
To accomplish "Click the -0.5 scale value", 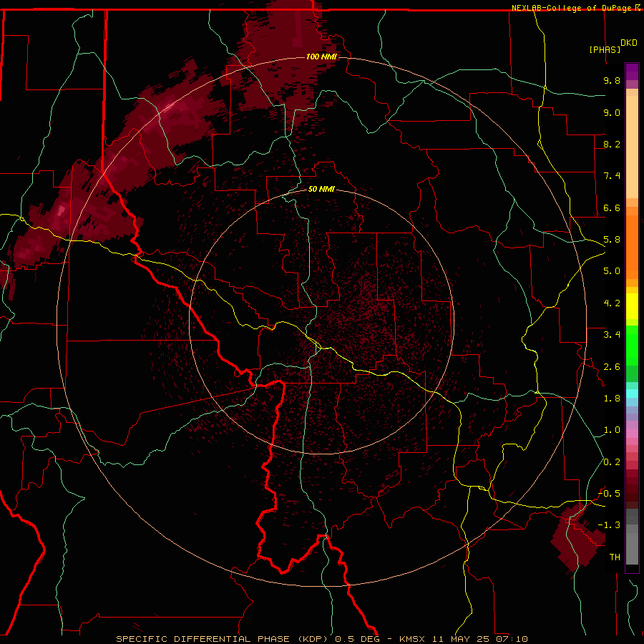I will tap(609, 494).
